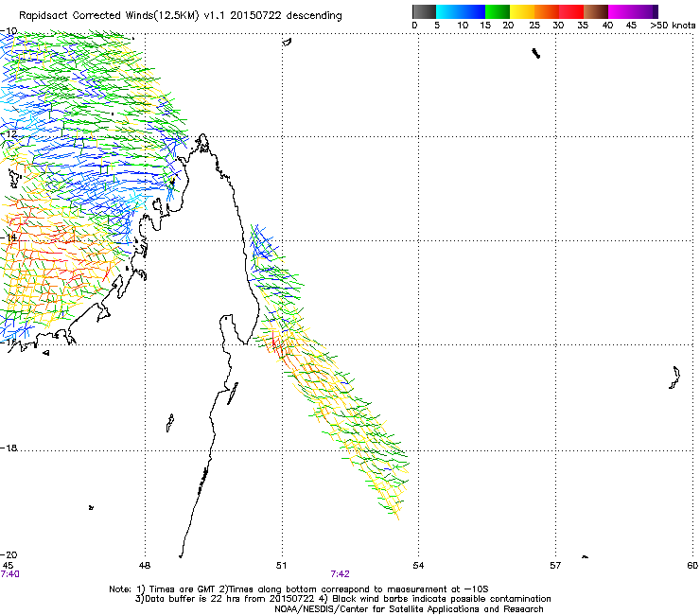Click the '>50 knots' legend label

pos(673,26)
